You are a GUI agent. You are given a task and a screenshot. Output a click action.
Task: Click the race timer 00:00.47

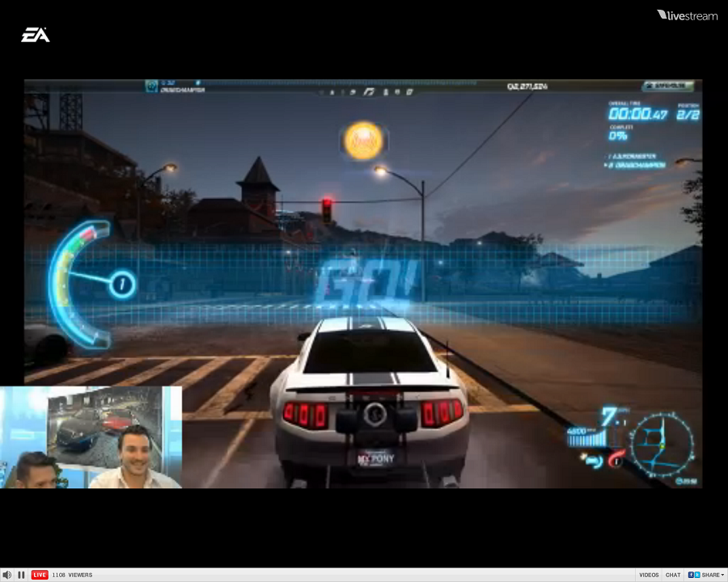pyautogui.click(x=638, y=114)
